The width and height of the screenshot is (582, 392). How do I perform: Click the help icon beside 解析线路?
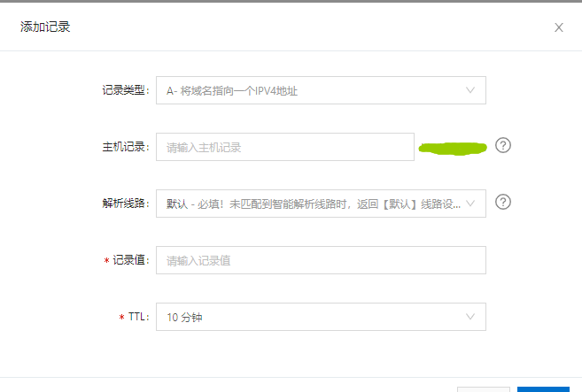point(503,202)
